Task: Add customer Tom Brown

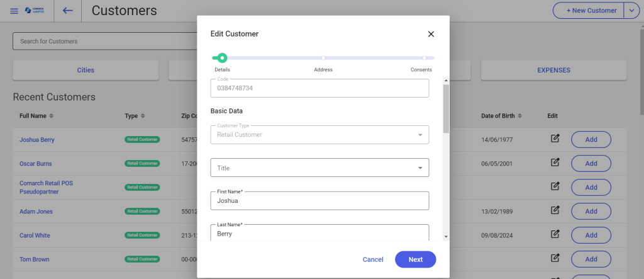Action: click(x=591, y=259)
